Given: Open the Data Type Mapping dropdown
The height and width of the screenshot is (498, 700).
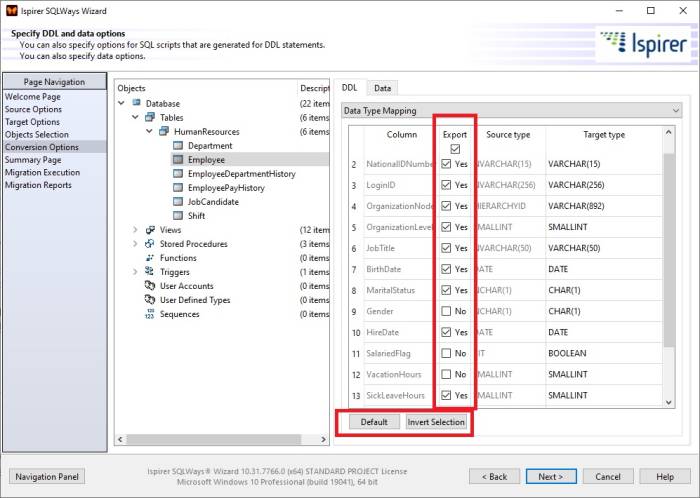Looking at the screenshot, I should coord(510,111).
